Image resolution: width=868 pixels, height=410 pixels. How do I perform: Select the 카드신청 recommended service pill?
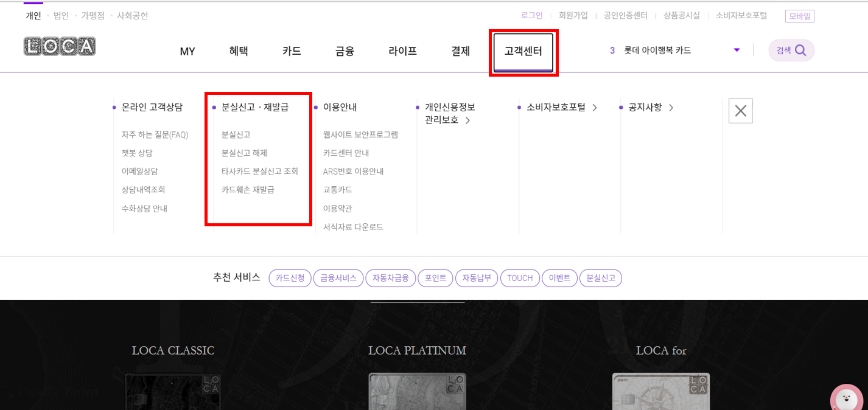coord(290,278)
